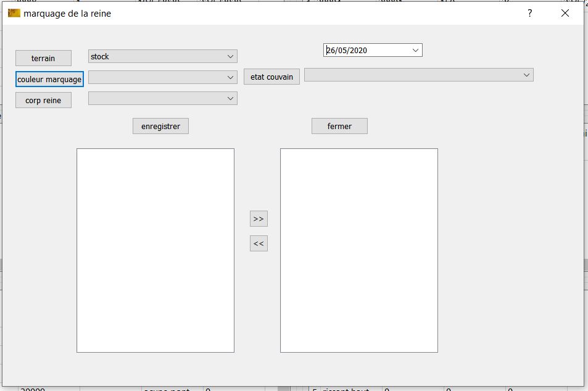This screenshot has width=588, height=391.
Task: Expand the etat couvain dropdown
Action: point(418,75)
